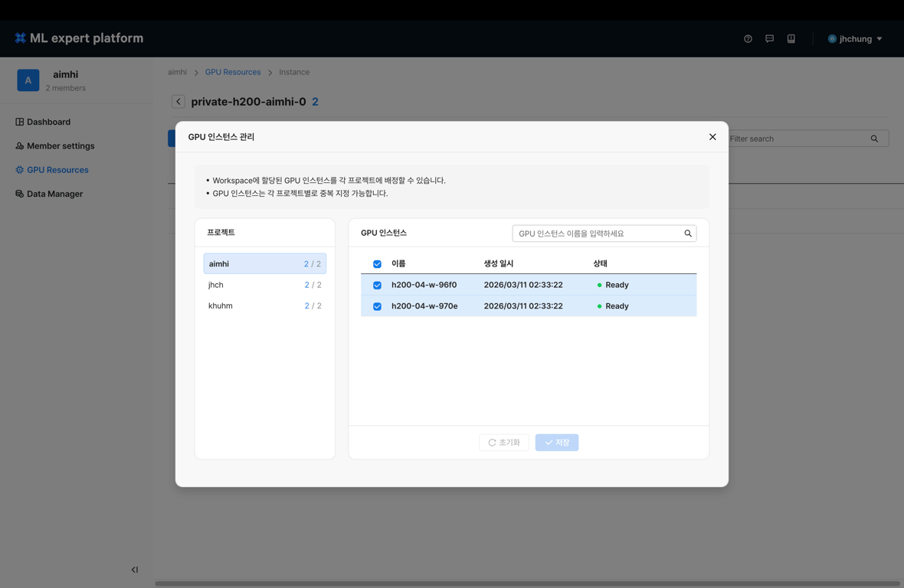
Task: Click the 초기화 reset button
Action: tap(504, 443)
